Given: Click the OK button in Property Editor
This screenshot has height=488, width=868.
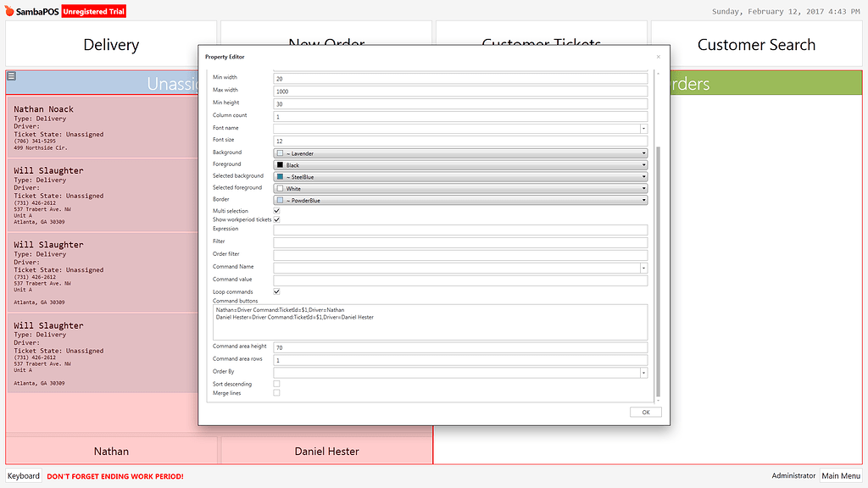Looking at the screenshot, I should (x=645, y=411).
